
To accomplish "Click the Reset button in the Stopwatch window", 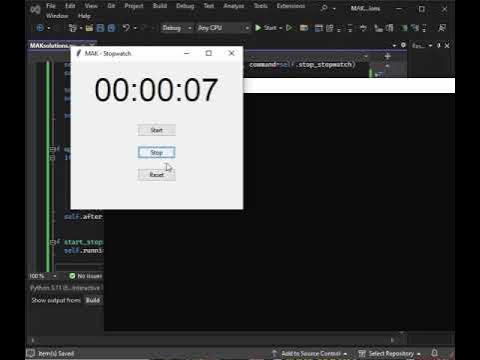I will (157, 175).
